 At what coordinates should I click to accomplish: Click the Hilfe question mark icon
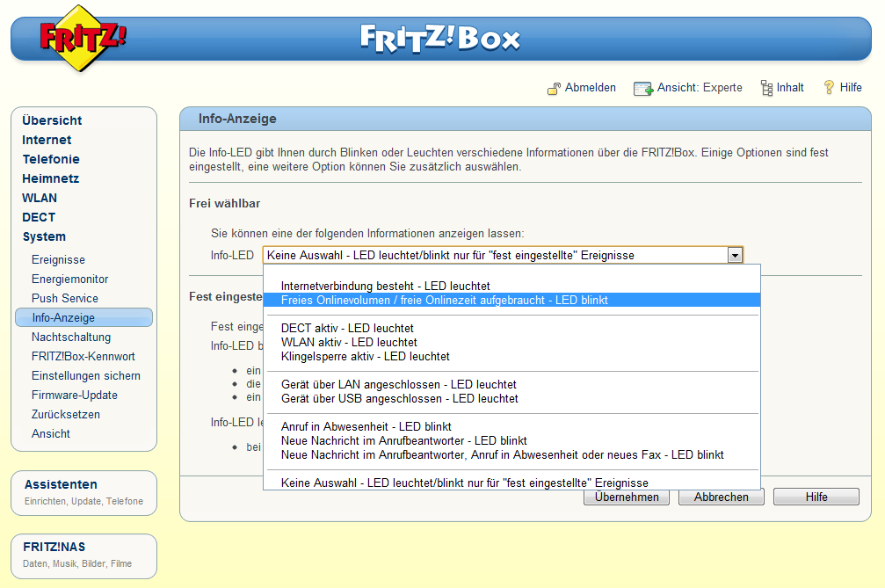point(828,88)
